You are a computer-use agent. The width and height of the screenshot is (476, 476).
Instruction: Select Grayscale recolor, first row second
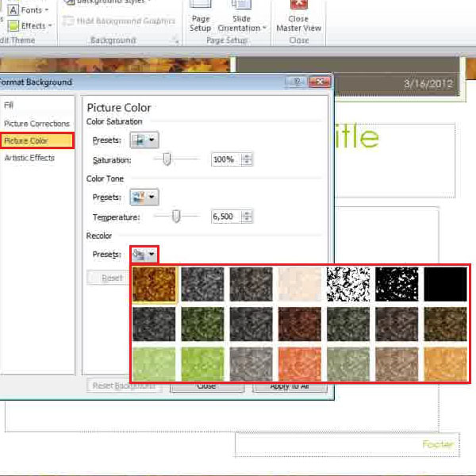coord(202,285)
